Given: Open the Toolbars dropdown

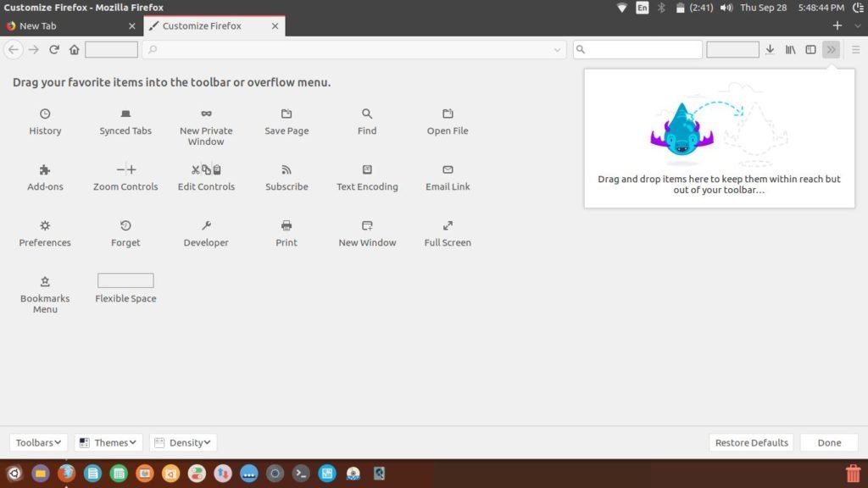Looking at the screenshot, I should pos(37,441).
